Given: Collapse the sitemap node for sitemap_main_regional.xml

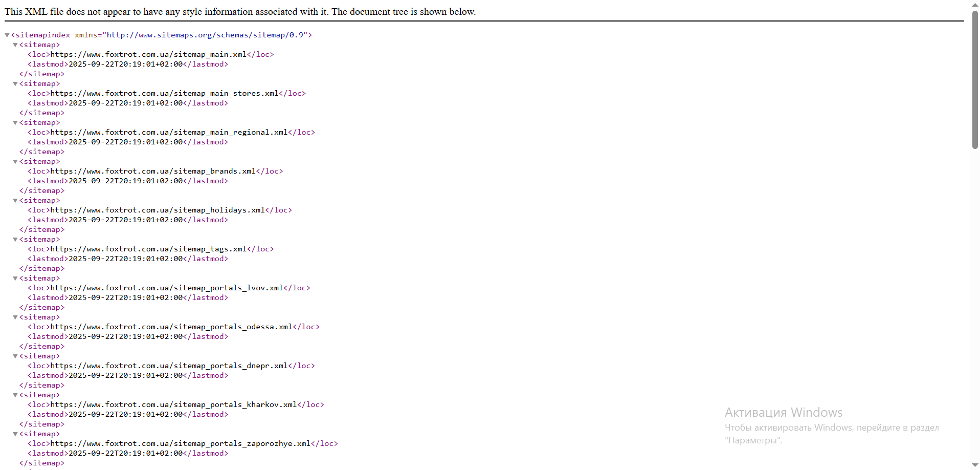Looking at the screenshot, I should point(15,123).
